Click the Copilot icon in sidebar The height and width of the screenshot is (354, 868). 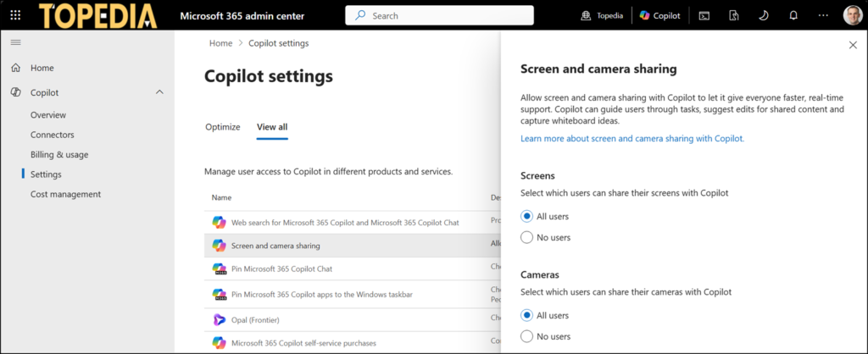pyautogui.click(x=16, y=92)
